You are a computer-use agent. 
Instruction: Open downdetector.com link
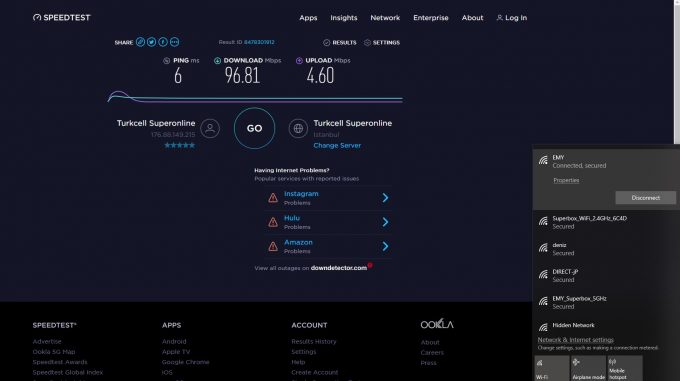(x=339, y=268)
